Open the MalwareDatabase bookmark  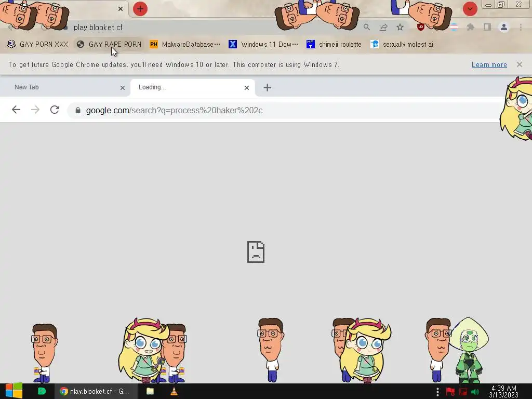click(185, 44)
